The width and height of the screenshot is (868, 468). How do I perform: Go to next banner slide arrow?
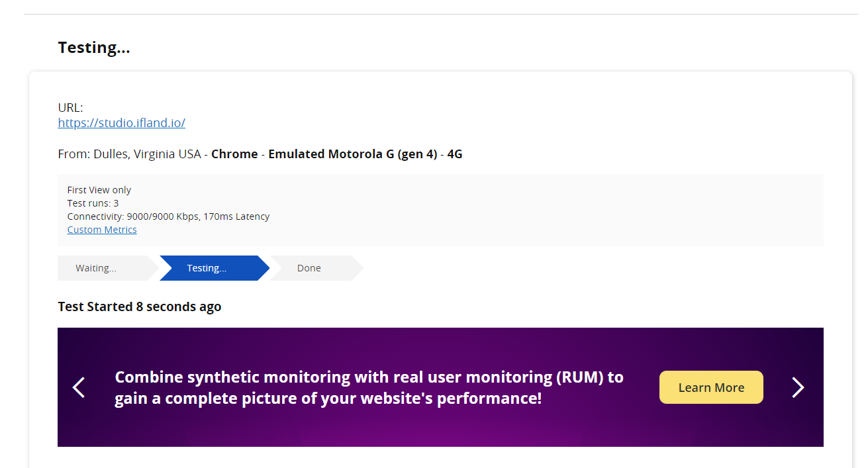point(798,387)
